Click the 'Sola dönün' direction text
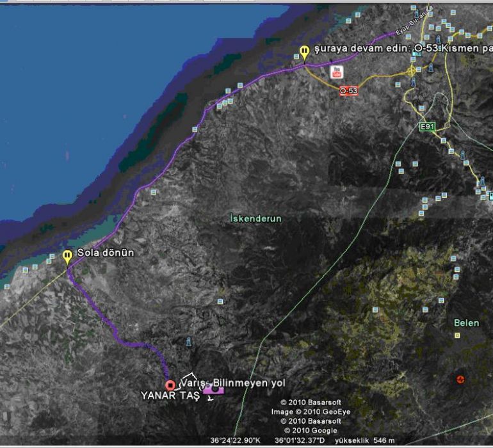Screen dimensions: 493x448 click(x=106, y=252)
